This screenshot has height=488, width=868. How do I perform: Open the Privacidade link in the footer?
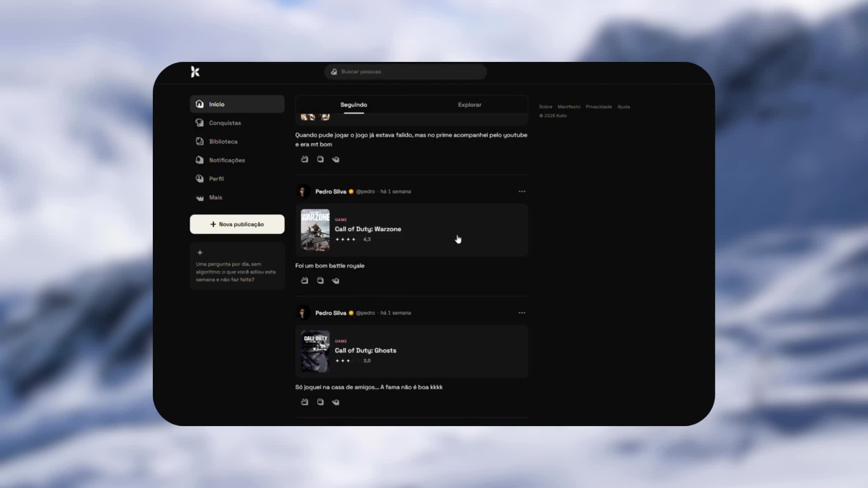599,107
